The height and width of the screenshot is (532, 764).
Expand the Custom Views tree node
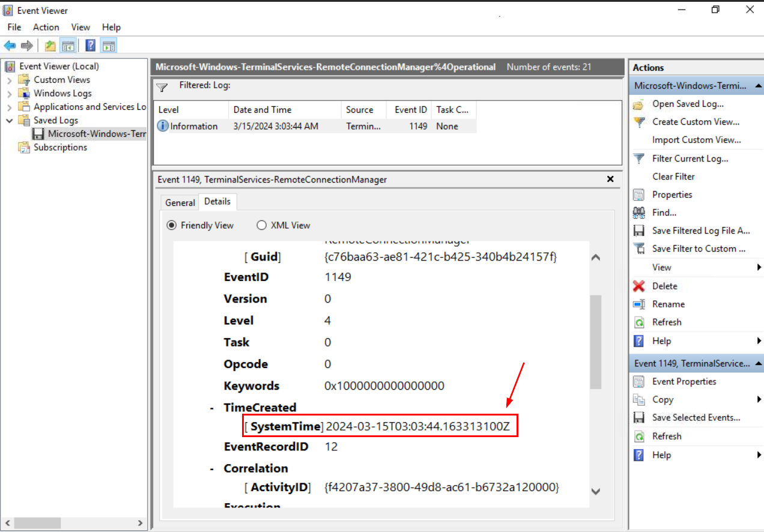click(10, 80)
